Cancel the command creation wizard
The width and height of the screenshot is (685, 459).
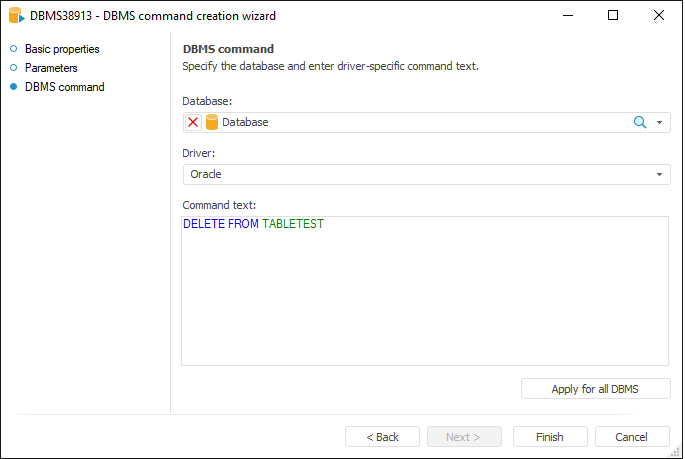click(x=632, y=437)
